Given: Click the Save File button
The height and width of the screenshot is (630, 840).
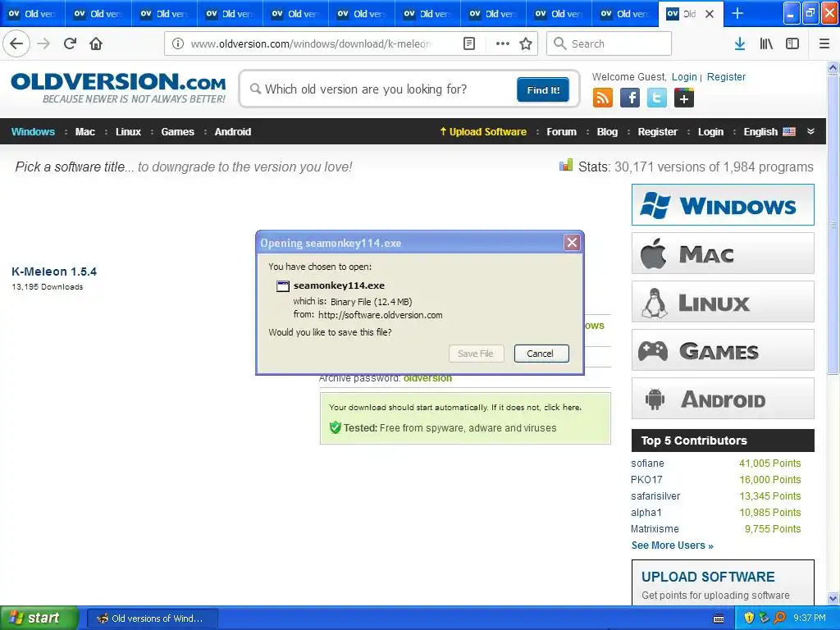Looking at the screenshot, I should coord(476,354).
